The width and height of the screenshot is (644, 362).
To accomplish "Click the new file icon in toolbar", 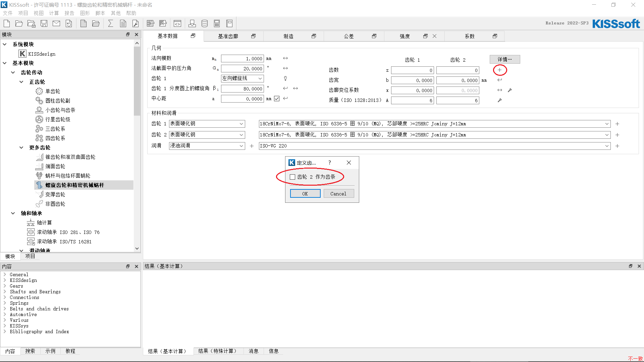I will (7, 23).
